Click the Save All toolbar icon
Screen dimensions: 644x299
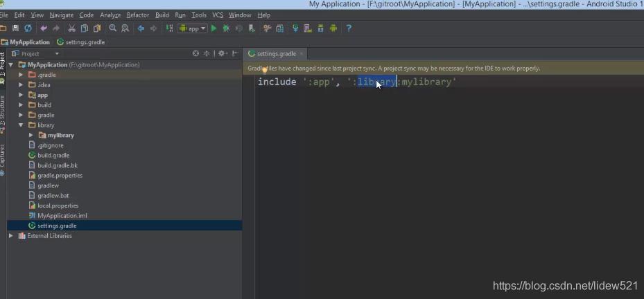click(x=16, y=28)
